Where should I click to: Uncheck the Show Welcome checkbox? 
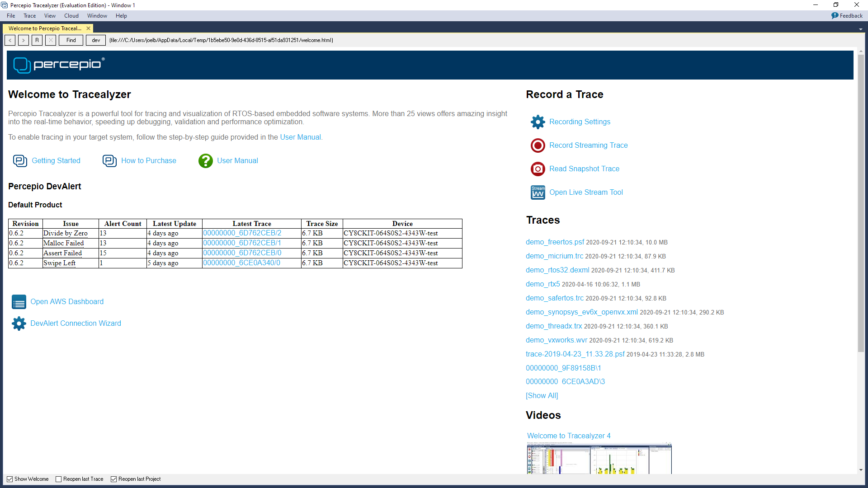pyautogui.click(x=9, y=479)
